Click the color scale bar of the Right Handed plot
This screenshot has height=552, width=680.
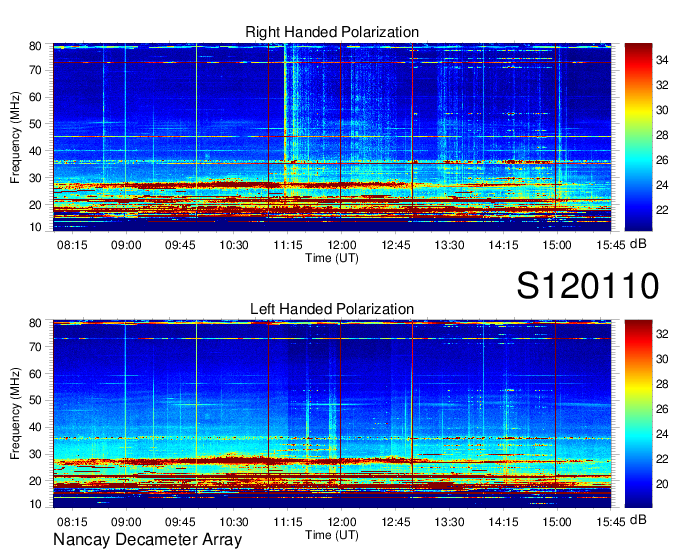(638, 137)
